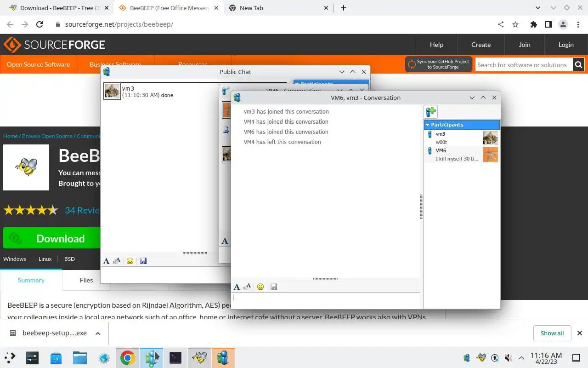This screenshot has height=368, width=588.
Task: Click the browser forward arrow
Action: (x=25, y=24)
